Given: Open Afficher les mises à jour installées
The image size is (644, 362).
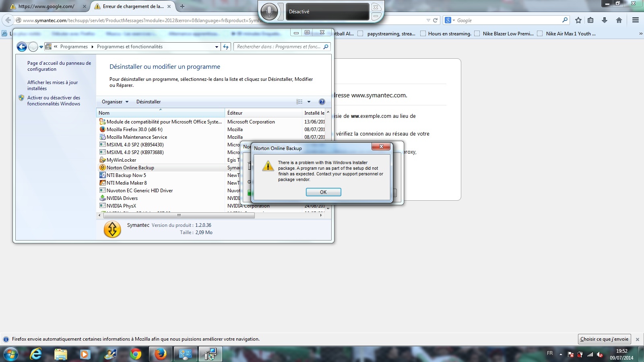Looking at the screenshot, I should click(52, 85).
